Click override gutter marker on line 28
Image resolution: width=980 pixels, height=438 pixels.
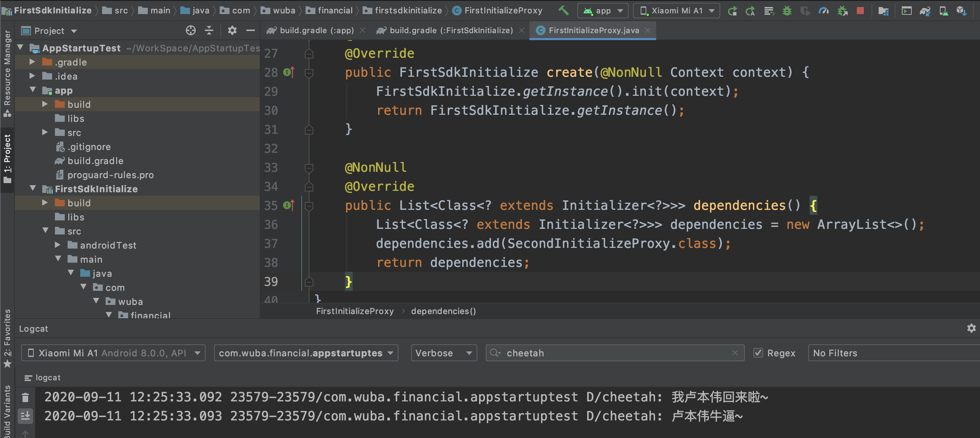(289, 72)
